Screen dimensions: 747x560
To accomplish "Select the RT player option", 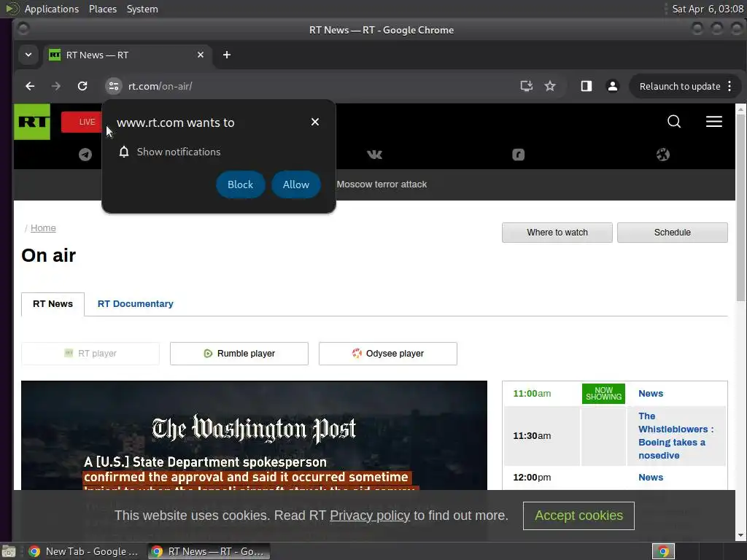I will click(90, 354).
